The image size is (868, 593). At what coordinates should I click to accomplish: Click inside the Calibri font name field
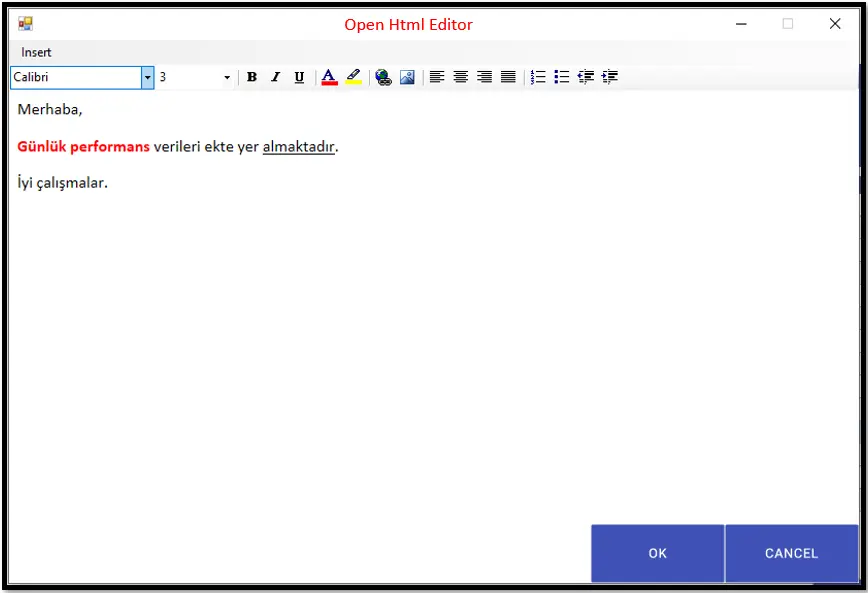pyautogui.click(x=76, y=78)
